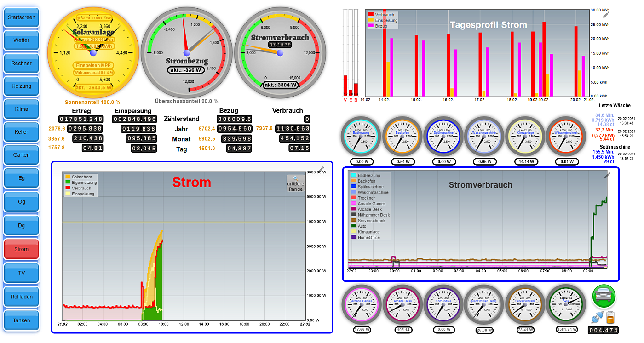Open the Homeoffice gauge
Screen dimensions: 644x343
[444, 305]
